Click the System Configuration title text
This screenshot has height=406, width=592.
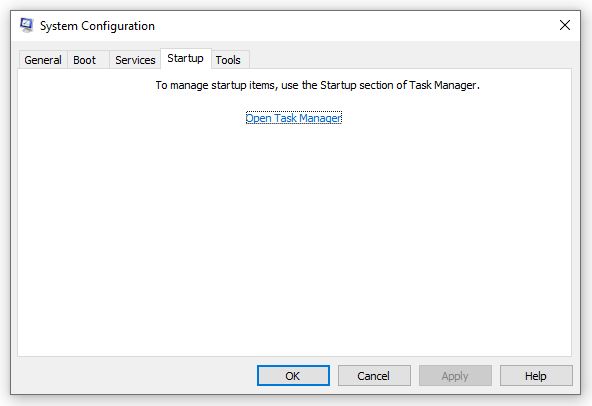pyautogui.click(x=97, y=26)
